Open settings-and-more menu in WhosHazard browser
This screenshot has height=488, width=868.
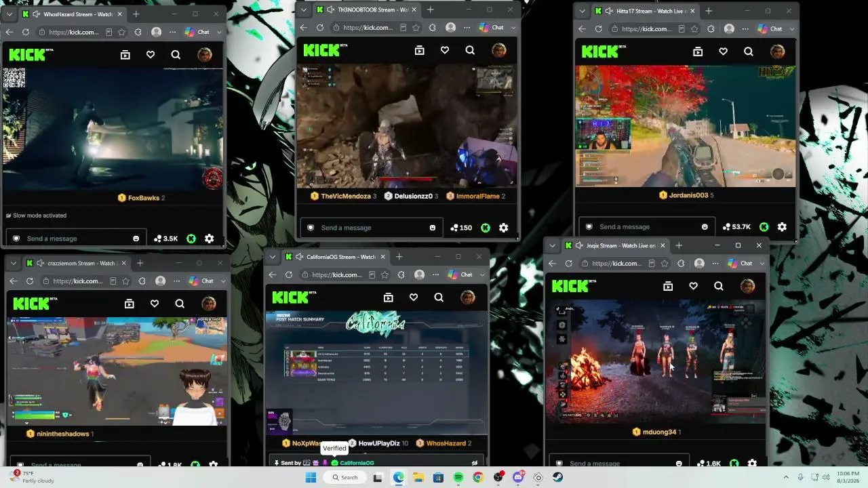point(172,32)
